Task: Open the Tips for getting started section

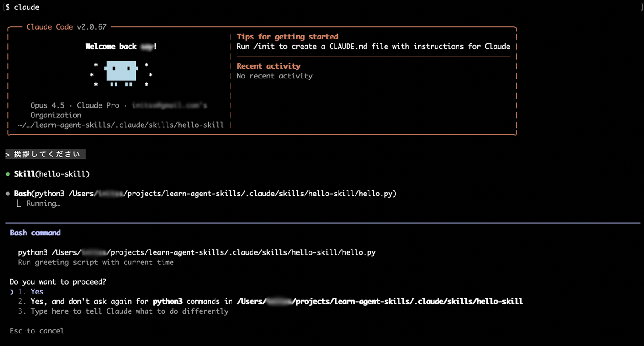Action: pos(287,36)
